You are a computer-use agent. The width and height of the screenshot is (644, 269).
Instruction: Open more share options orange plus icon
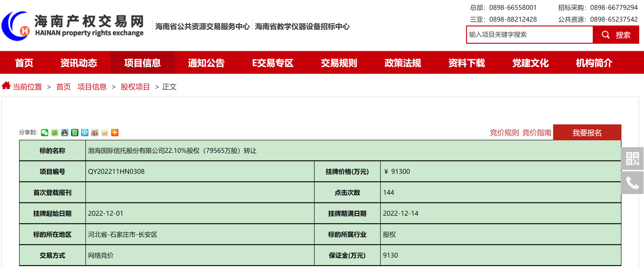tap(115, 133)
